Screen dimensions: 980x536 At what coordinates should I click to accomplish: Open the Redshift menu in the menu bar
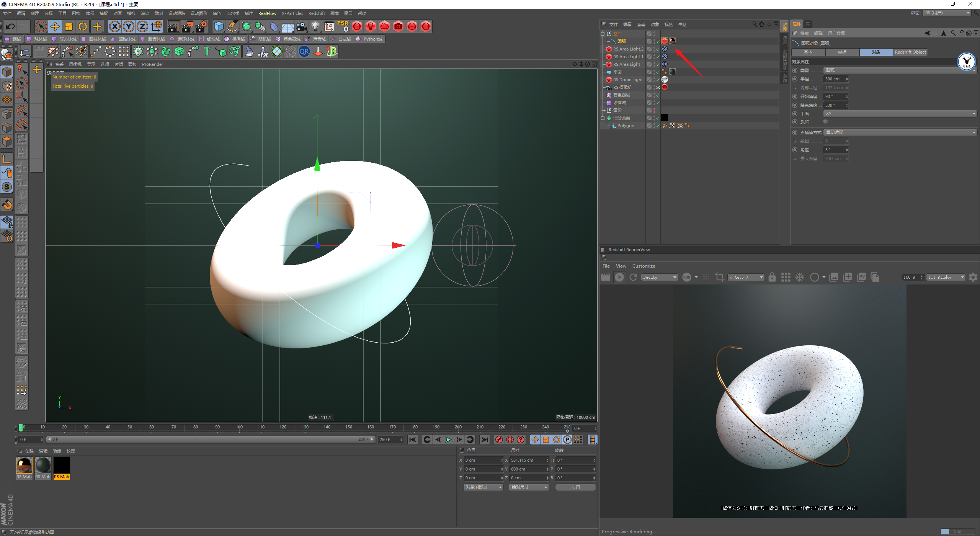316,13
